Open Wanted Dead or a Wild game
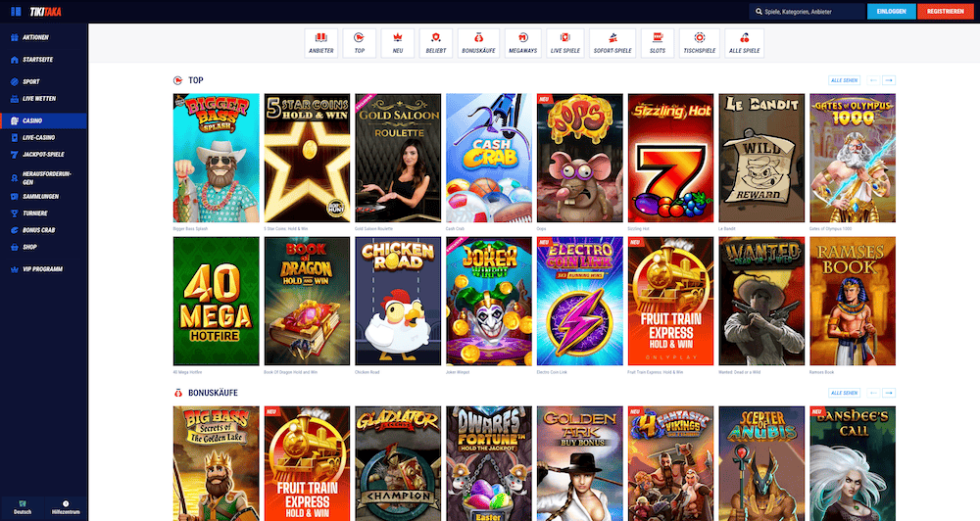Viewport: 980px width, 521px height. coord(761,301)
